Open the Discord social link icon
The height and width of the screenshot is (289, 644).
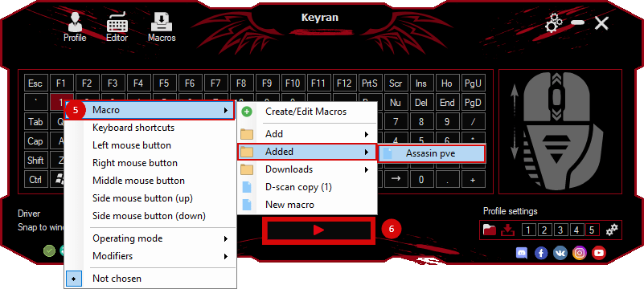(x=522, y=253)
